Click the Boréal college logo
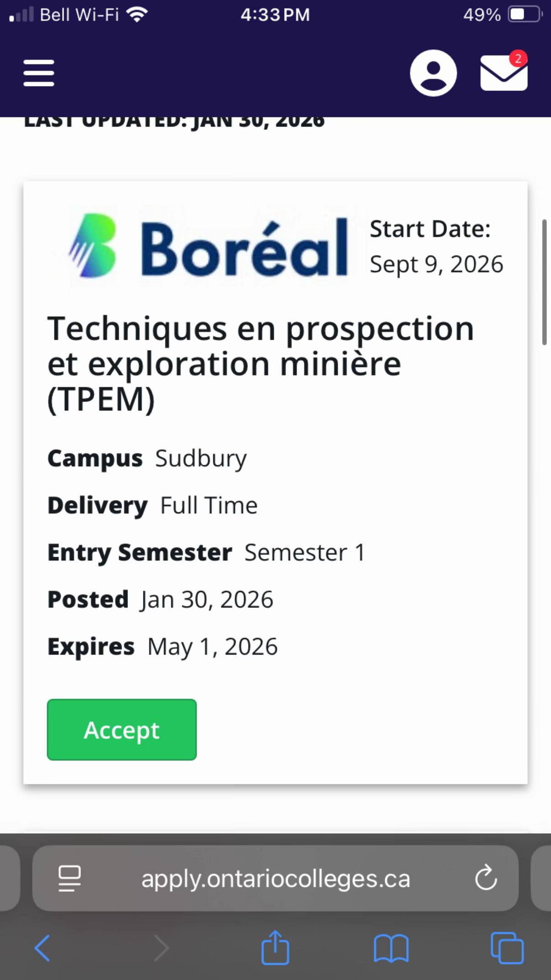This screenshot has width=551, height=980. [208, 247]
